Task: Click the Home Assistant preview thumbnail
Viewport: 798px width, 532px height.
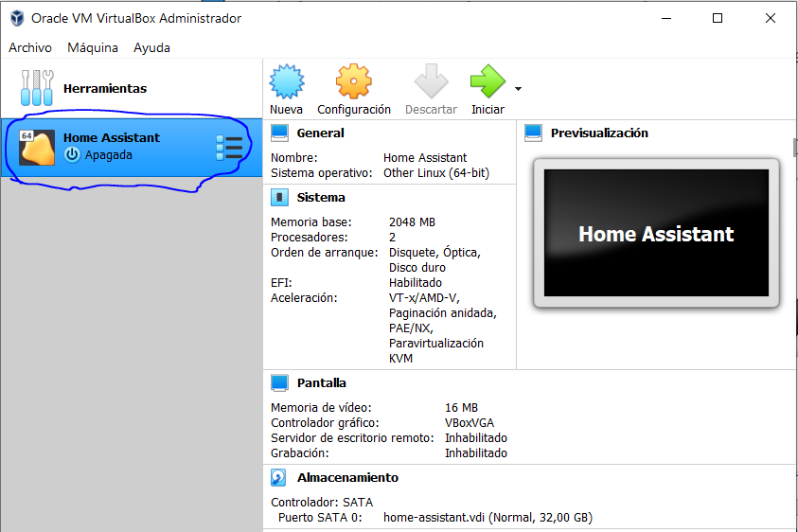Action: (655, 234)
